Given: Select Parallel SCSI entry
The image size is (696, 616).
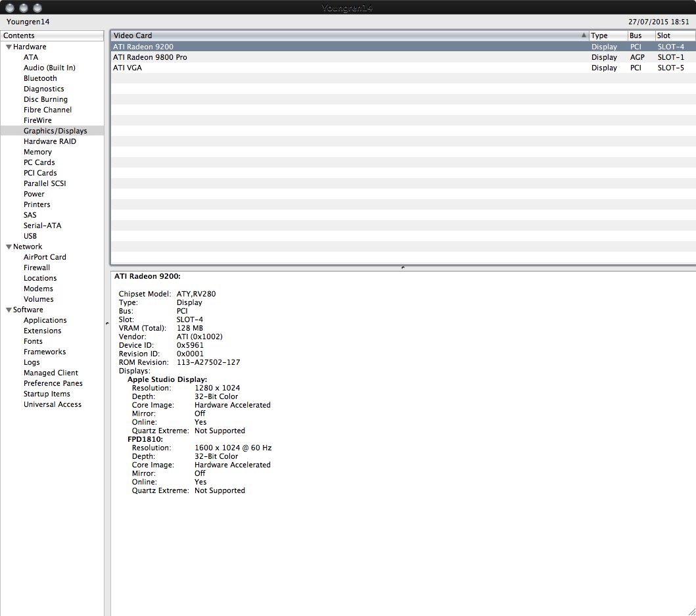Looking at the screenshot, I should coord(45,183).
